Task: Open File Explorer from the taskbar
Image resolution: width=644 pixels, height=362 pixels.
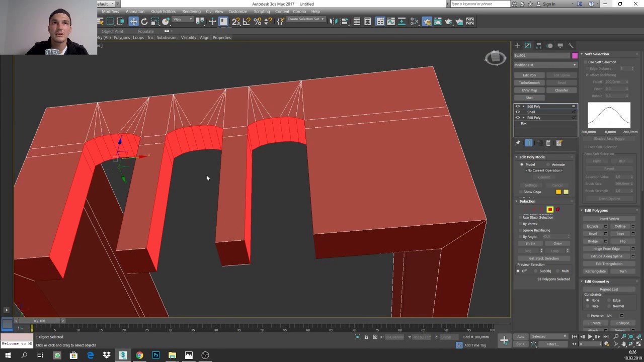Action: [x=172, y=355]
